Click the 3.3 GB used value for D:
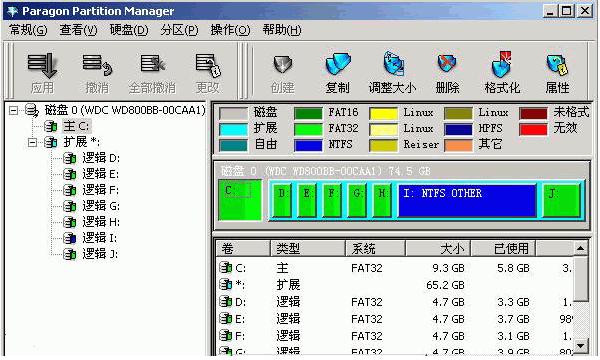 point(513,302)
